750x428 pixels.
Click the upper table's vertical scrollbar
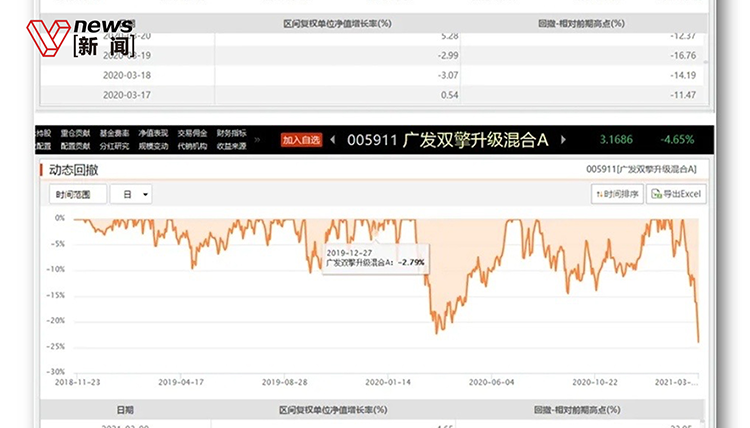[706, 62]
